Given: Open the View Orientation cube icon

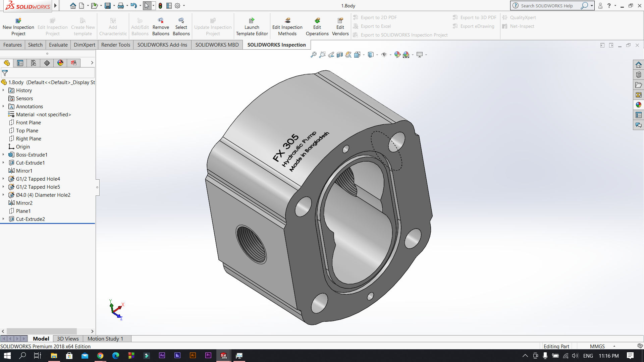Looking at the screenshot, I should 357,55.
